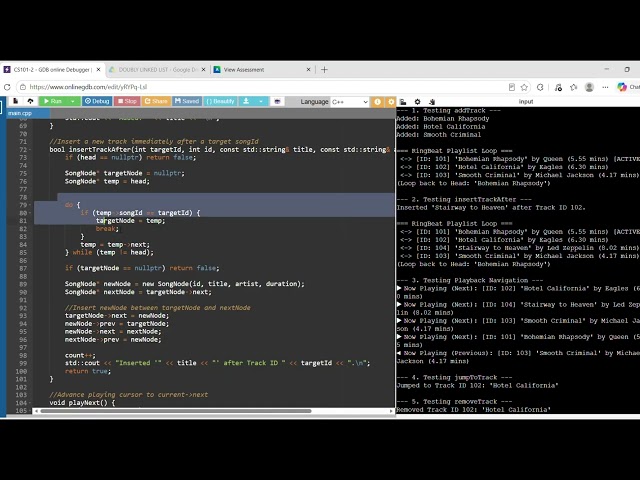The width and height of the screenshot is (640, 480).
Task: Collapse the code fold arrow at line 72
Action: click(30, 149)
